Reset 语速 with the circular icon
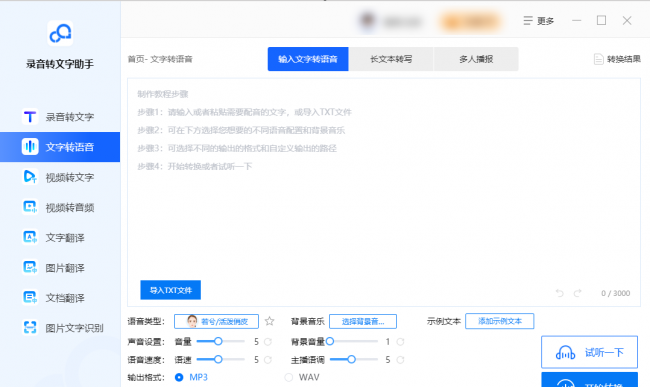The image size is (650, 387). pos(268,360)
